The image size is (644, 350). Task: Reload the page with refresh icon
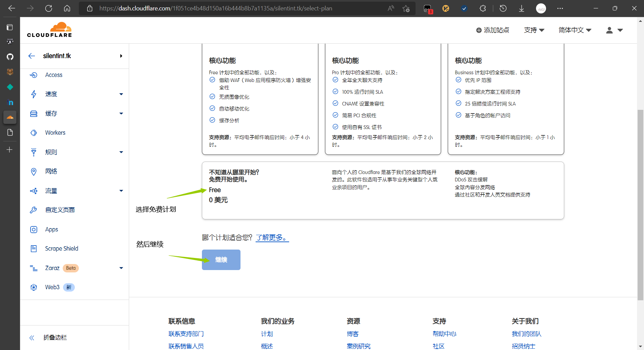(x=49, y=8)
